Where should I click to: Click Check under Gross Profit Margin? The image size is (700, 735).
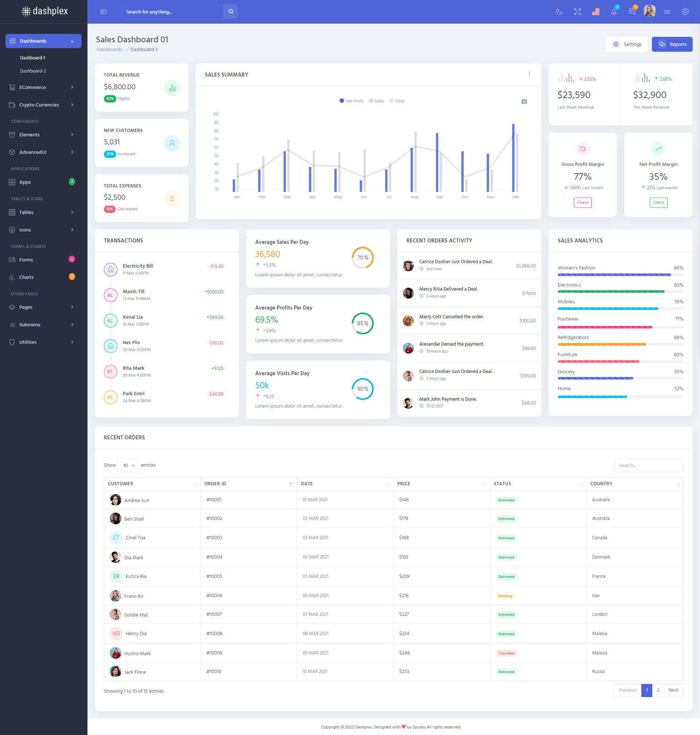tap(583, 203)
